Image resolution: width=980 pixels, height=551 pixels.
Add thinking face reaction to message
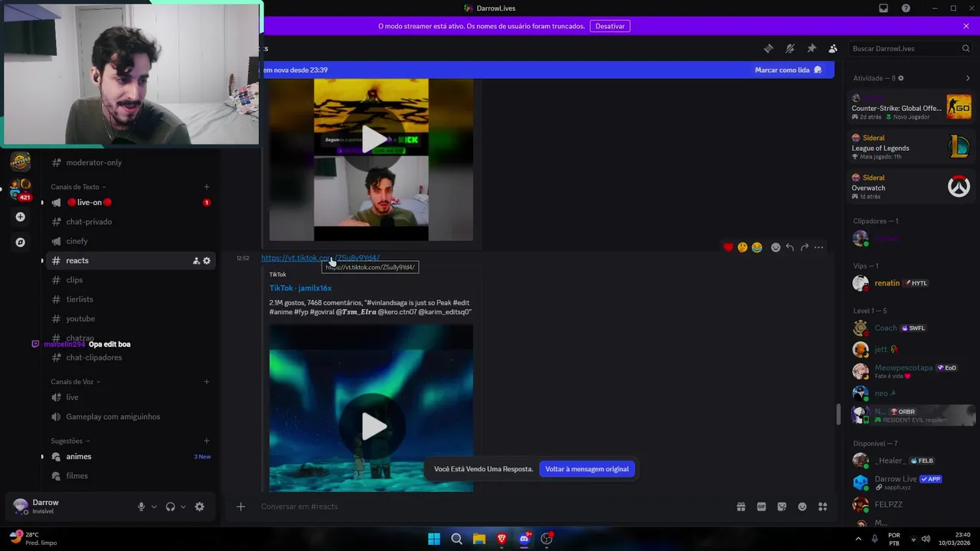pos(743,247)
